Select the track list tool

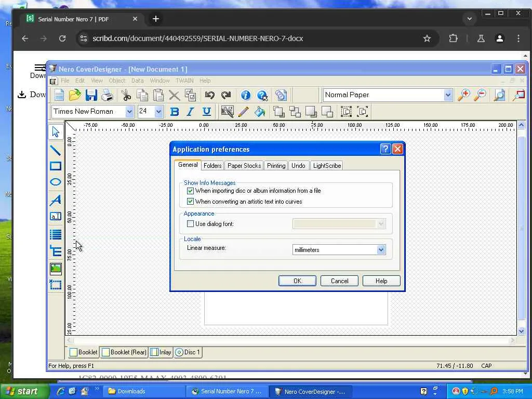[56, 234]
